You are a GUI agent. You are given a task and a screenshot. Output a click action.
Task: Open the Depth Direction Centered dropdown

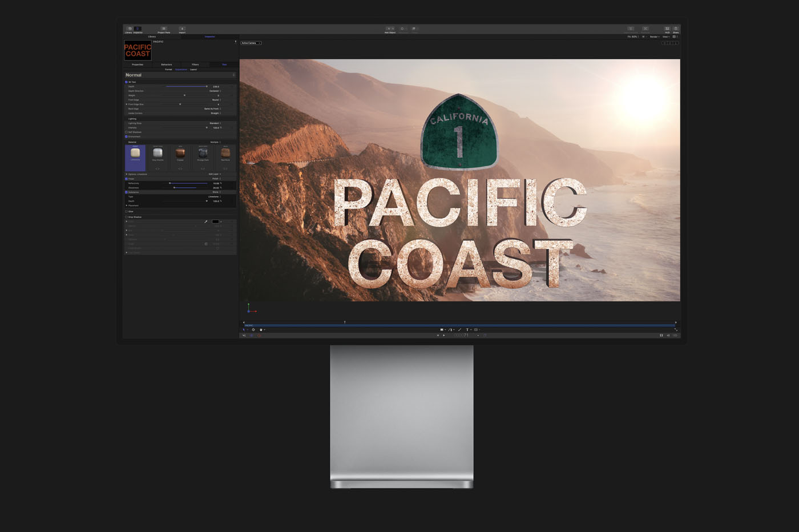click(x=215, y=91)
